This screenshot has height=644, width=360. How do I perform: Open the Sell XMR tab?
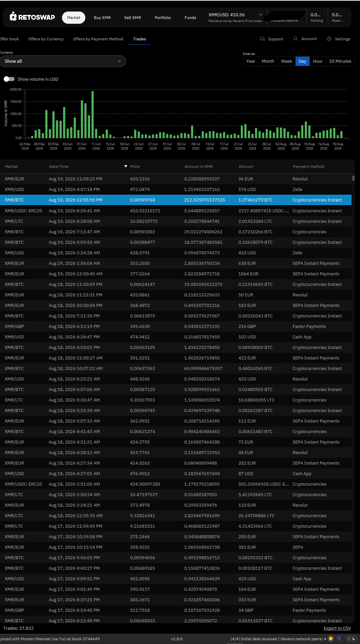(132, 18)
